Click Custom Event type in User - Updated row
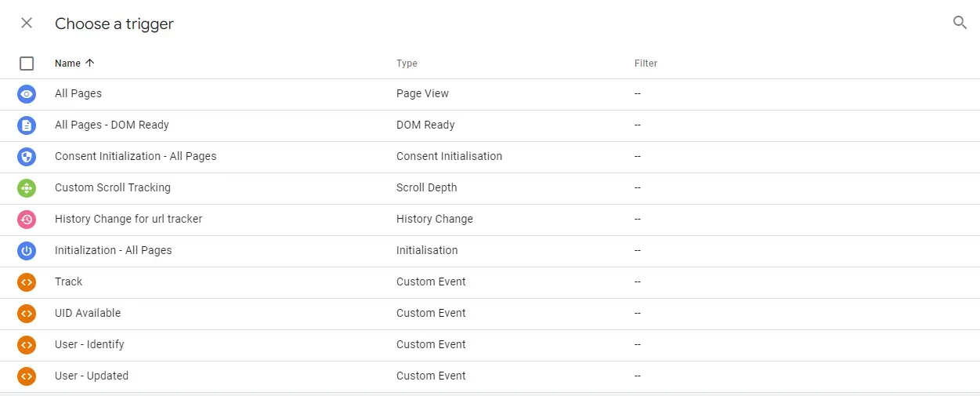Screen dimensions: 980x396 pyautogui.click(x=431, y=376)
